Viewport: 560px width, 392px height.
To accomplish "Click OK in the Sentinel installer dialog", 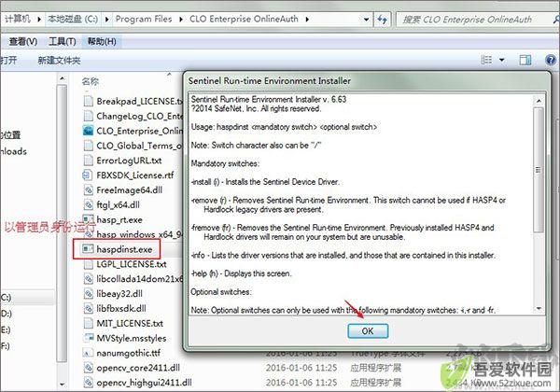I will (368, 331).
